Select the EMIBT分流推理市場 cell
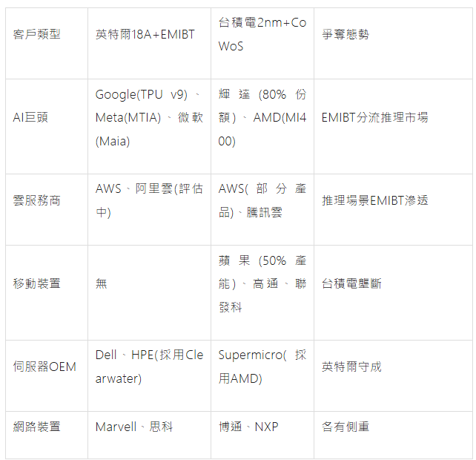The width and height of the screenshot is (476, 460). pyautogui.click(x=374, y=117)
